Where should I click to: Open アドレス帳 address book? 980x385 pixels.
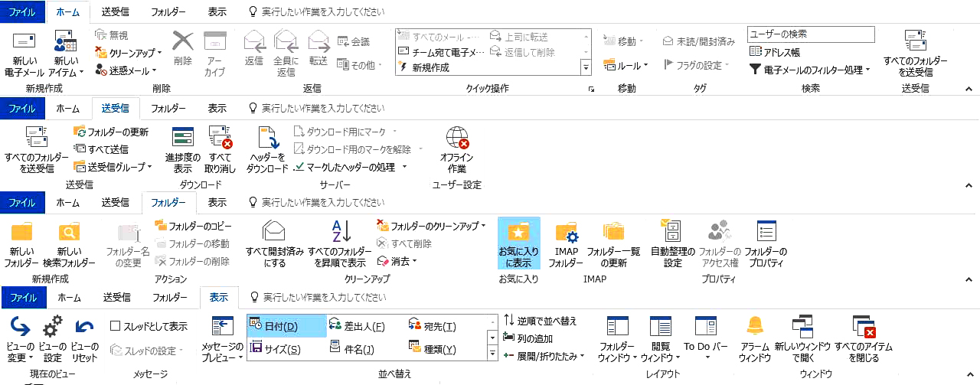coord(775,52)
